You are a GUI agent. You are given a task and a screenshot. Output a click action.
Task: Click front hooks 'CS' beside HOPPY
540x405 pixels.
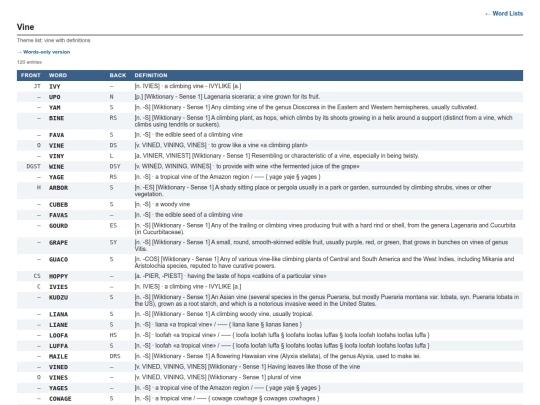tap(37, 276)
